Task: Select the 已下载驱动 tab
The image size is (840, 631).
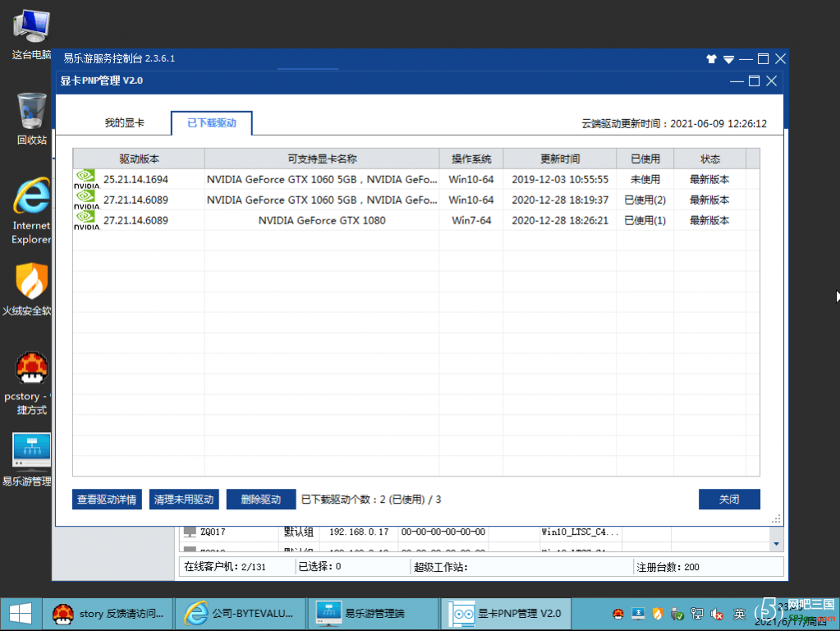Action: coord(212,122)
